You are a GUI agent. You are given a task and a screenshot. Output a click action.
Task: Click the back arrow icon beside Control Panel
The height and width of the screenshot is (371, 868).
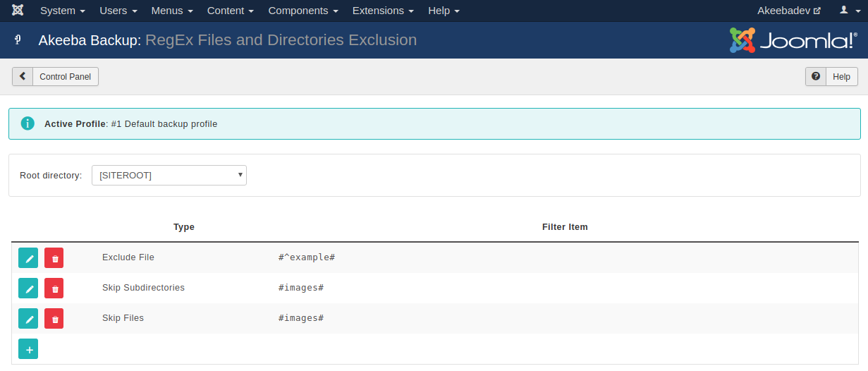tap(23, 76)
